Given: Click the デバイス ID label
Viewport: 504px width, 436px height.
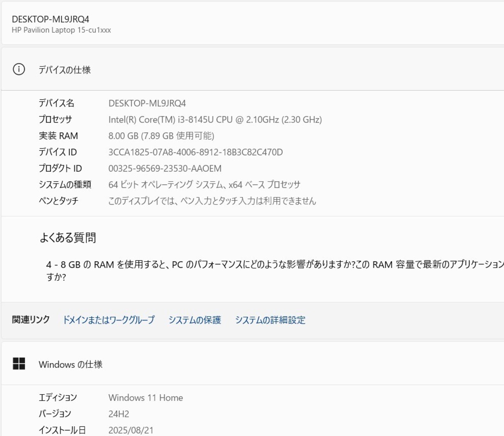Looking at the screenshot, I should pos(58,152).
